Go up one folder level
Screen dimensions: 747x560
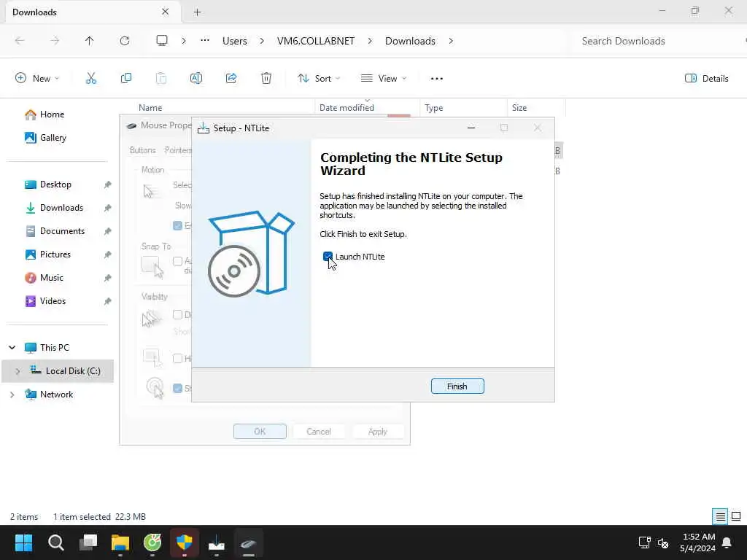tap(90, 41)
